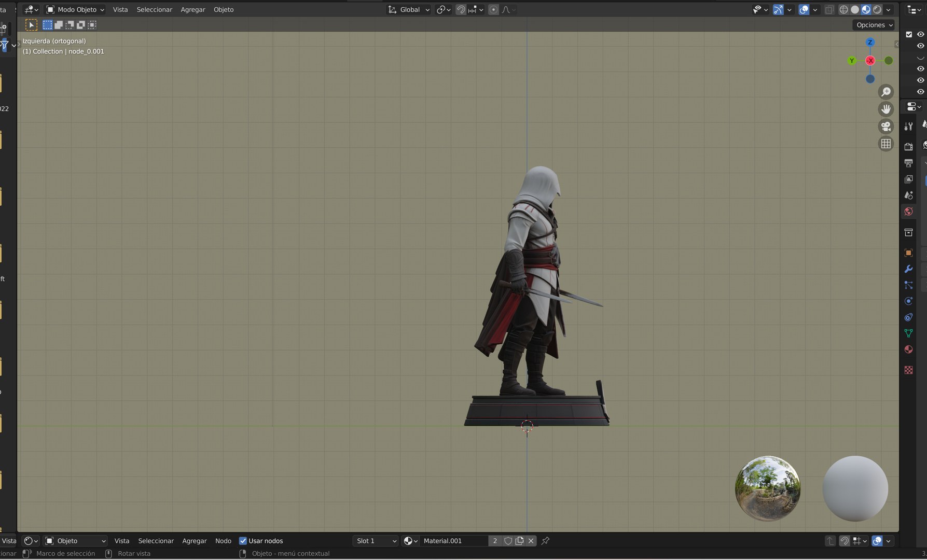Click the Material.001 name field
This screenshot has height=560, width=927.
click(x=454, y=541)
